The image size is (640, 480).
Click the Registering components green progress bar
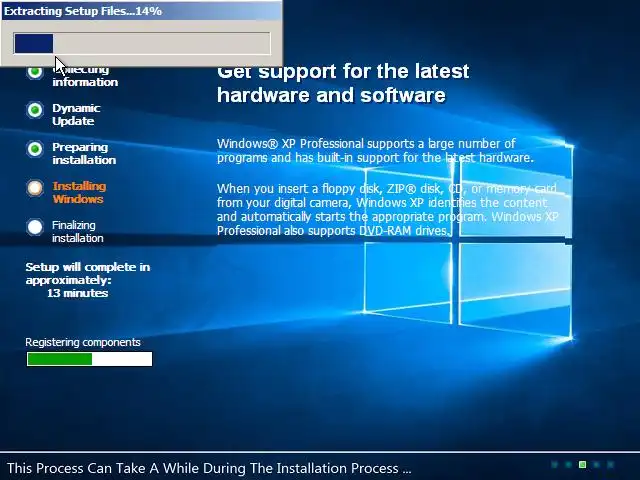tap(89, 359)
